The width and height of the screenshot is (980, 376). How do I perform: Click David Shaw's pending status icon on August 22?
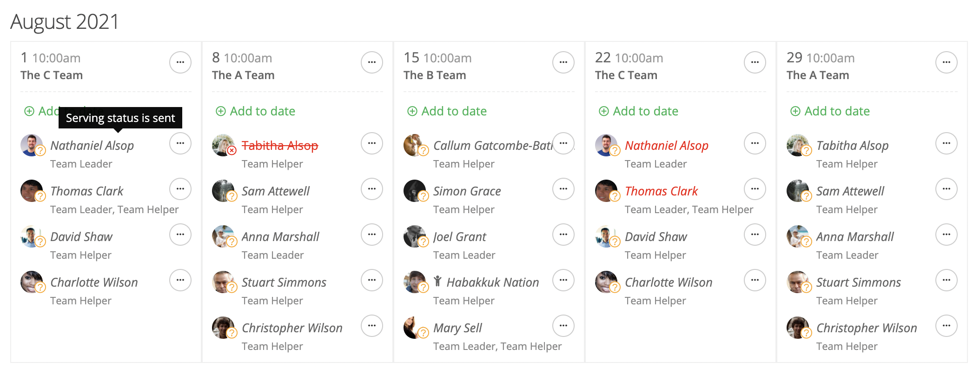click(x=614, y=242)
